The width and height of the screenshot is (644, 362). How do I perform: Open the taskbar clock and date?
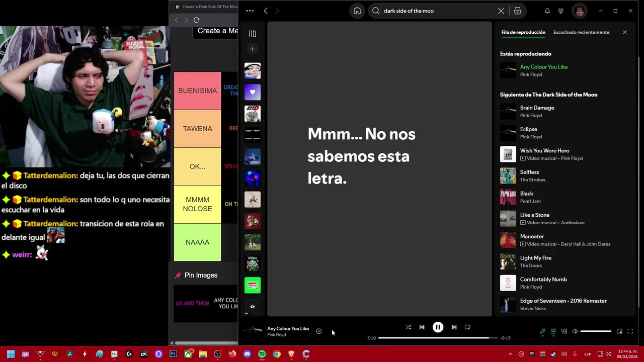(627, 354)
